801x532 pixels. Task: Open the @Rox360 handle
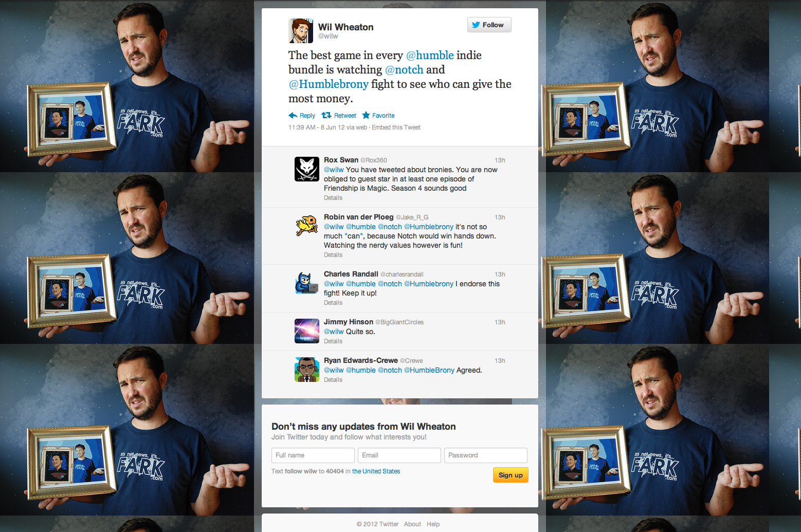pos(374,160)
